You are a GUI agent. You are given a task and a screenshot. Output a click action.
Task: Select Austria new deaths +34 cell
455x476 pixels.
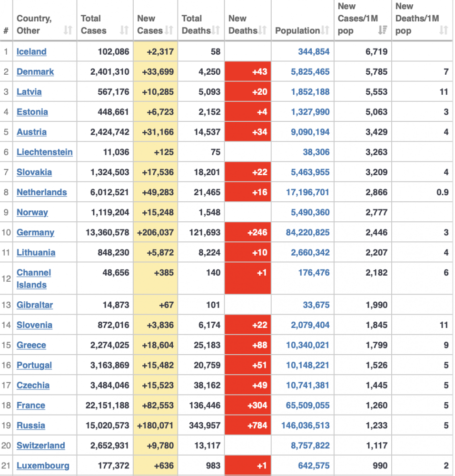click(247, 132)
